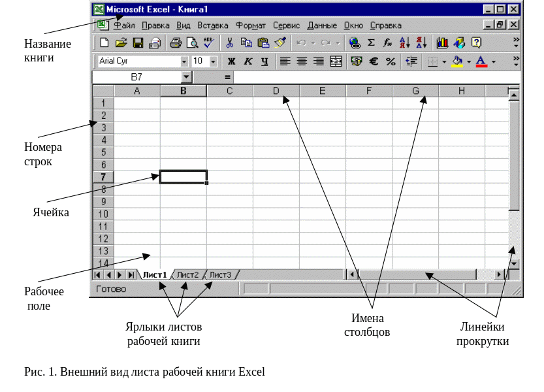Apply Currency format icon
This screenshot has height=392, width=544.
357,61
